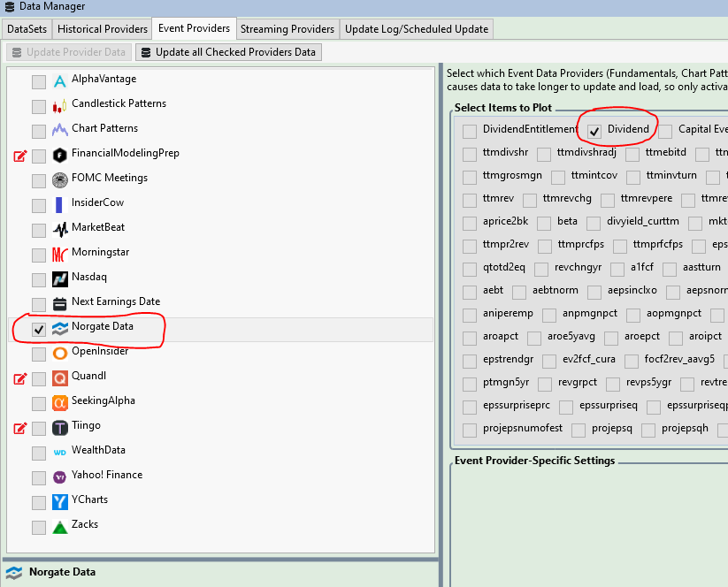
Task: Enable the Nasdaq provider checkbox
Action: pos(39,280)
